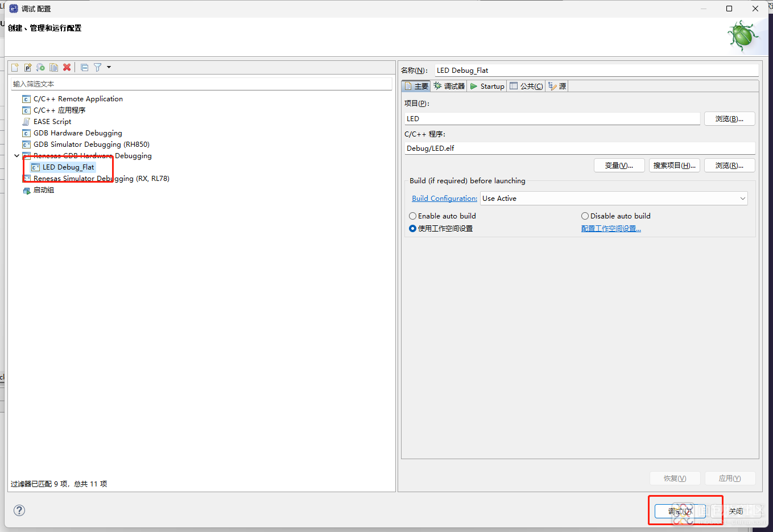The image size is (773, 532).
Task: Select C/C++ 应用程序 entry
Action: [59, 110]
